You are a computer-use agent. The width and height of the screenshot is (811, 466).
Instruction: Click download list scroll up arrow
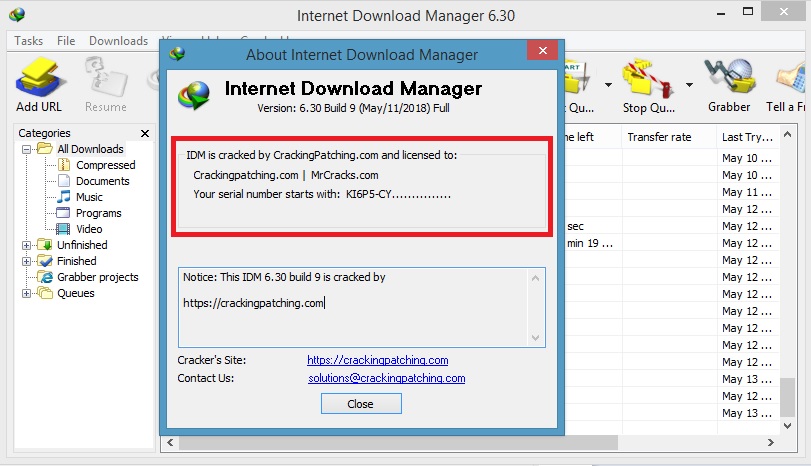pos(787,134)
